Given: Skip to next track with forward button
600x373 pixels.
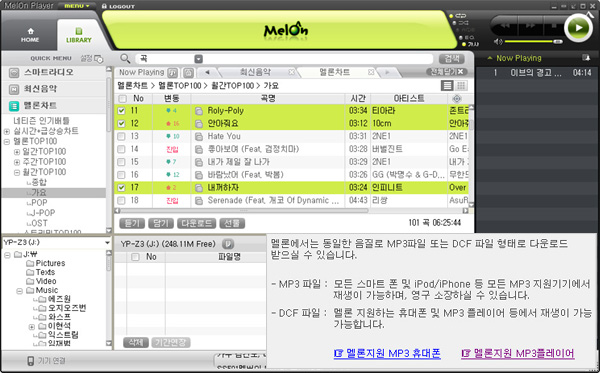Looking at the screenshot, I should point(530,26).
